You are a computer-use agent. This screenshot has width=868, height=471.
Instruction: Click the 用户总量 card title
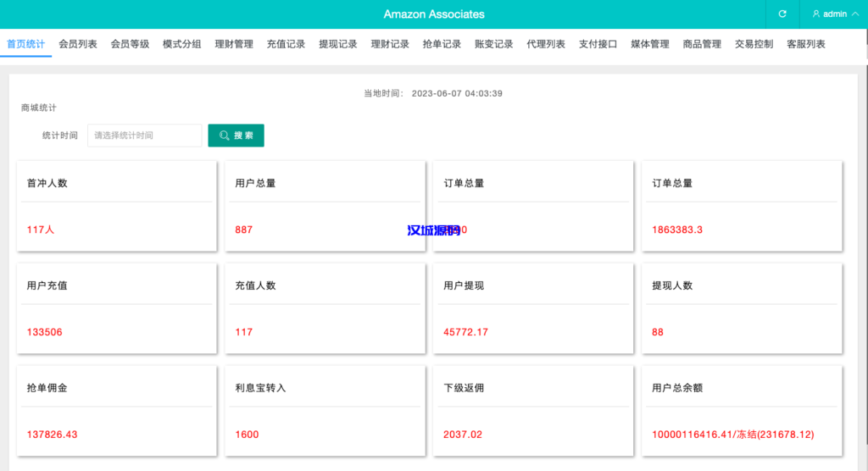click(255, 183)
